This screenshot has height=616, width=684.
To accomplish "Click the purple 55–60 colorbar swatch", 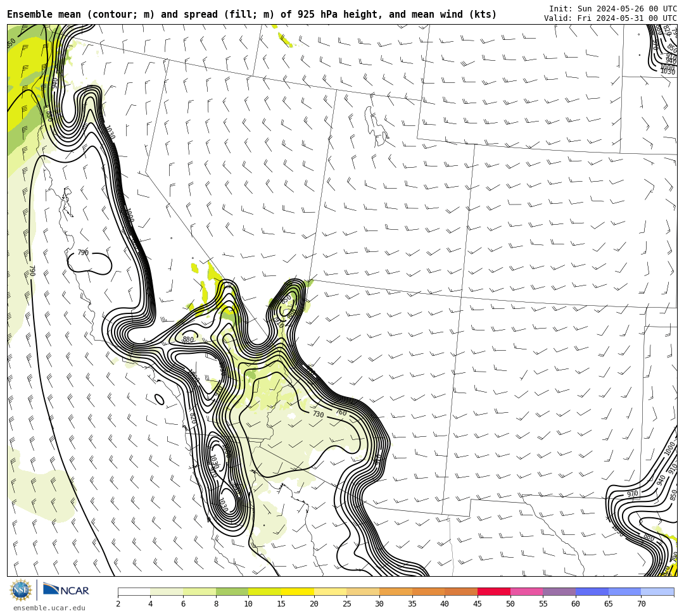I will point(559,591).
